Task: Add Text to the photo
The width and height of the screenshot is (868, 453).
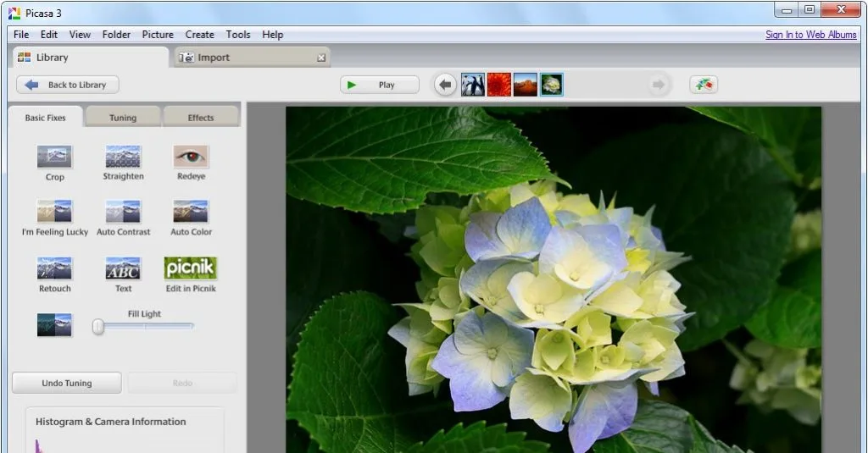Action: click(123, 268)
